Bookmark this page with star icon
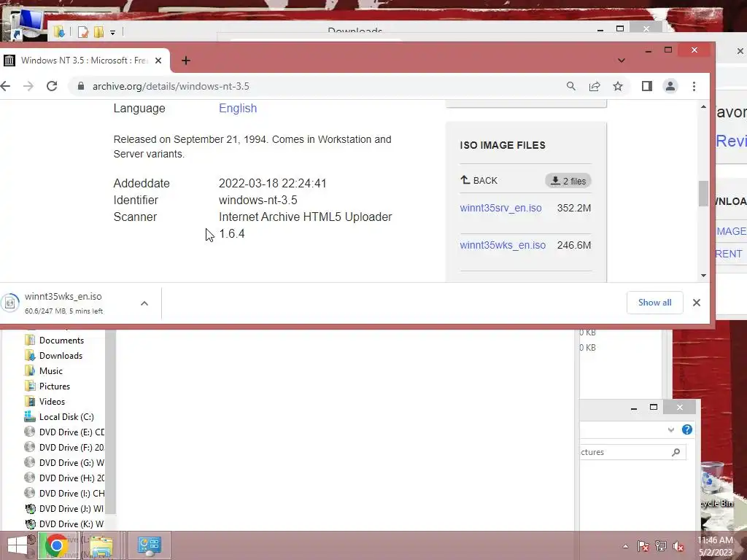Image resolution: width=747 pixels, height=560 pixels. tap(618, 86)
